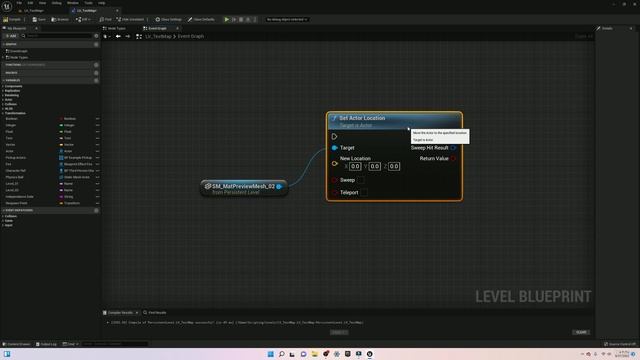
Task: Enable the Sweep checkbox
Action: (361, 180)
